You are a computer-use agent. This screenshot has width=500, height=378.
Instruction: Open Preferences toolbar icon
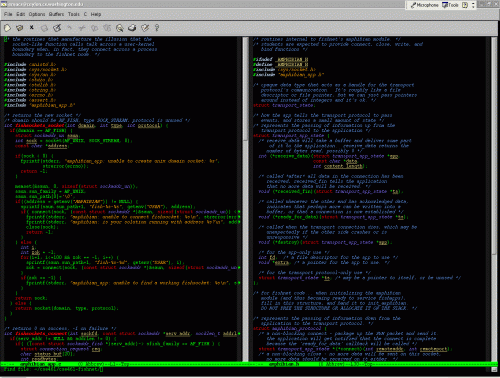pos(145,28)
